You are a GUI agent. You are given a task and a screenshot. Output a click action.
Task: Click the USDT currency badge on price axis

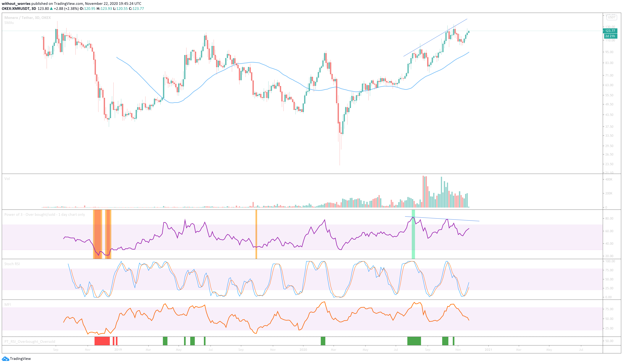[x=612, y=17]
